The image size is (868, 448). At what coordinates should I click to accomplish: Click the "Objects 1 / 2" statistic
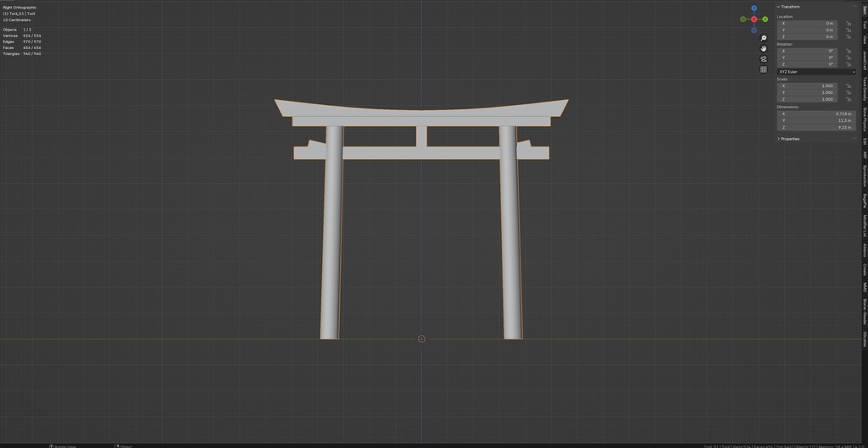click(x=17, y=30)
